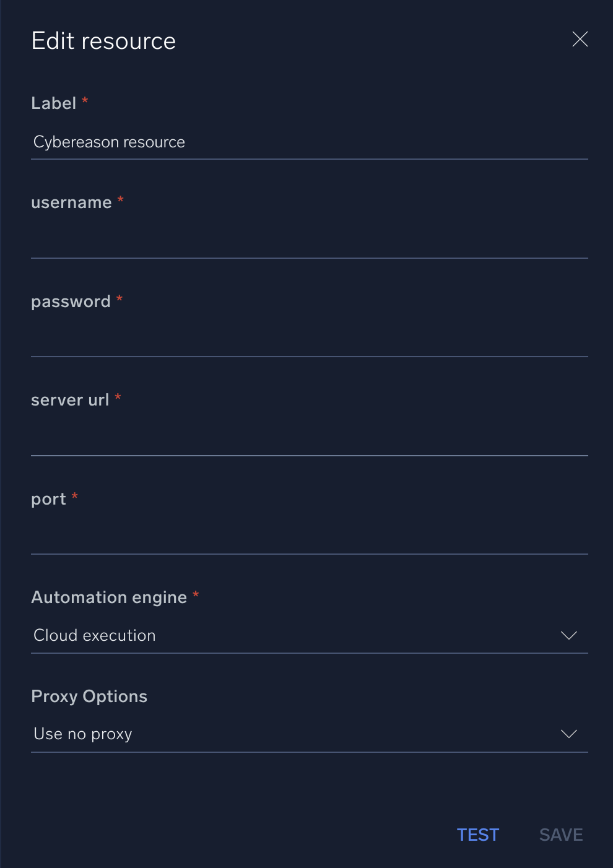Click the chevron next to Cloud execution
613x868 pixels.
click(569, 635)
